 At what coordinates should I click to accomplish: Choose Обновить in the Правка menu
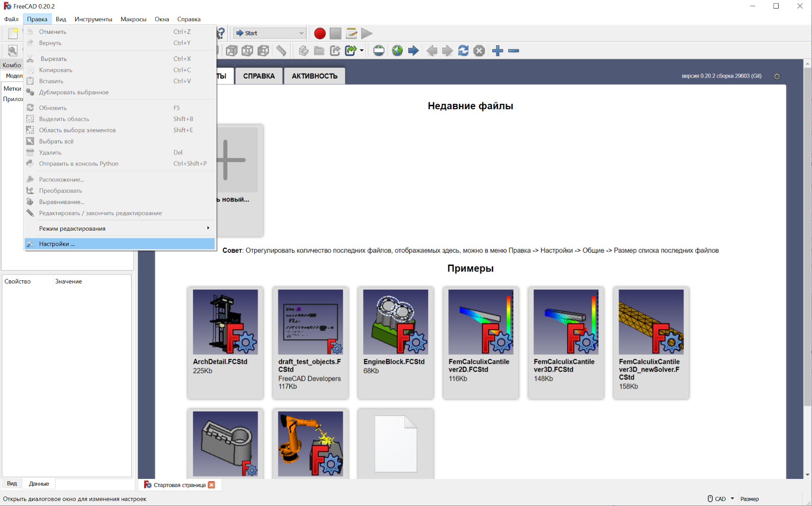(x=120, y=108)
